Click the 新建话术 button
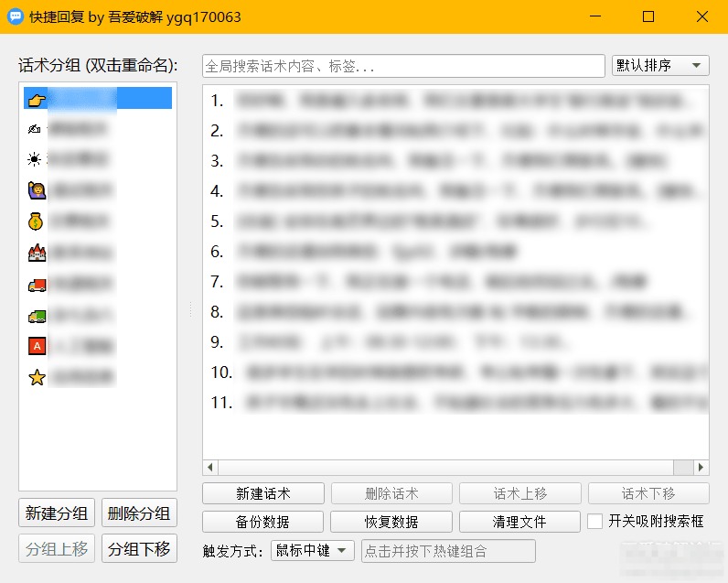The width and height of the screenshot is (728, 583). coord(263,493)
